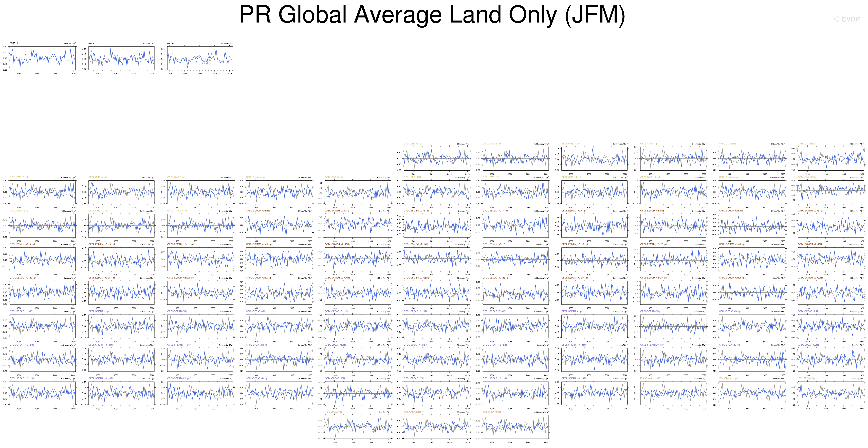Click the GFDL-SPEAR r27i1p1f1 label
This screenshot has height=448, width=868.
point(337,378)
